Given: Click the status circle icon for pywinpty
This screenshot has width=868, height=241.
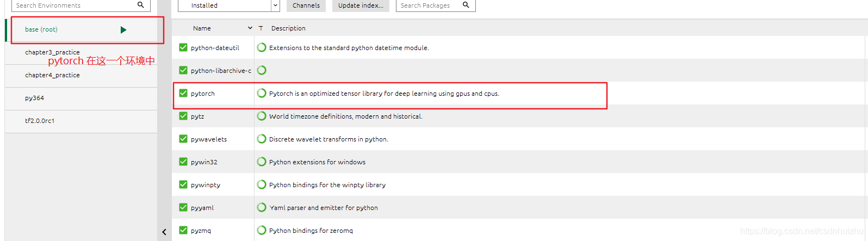Looking at the screenshot, I should [x=262, y=184].
